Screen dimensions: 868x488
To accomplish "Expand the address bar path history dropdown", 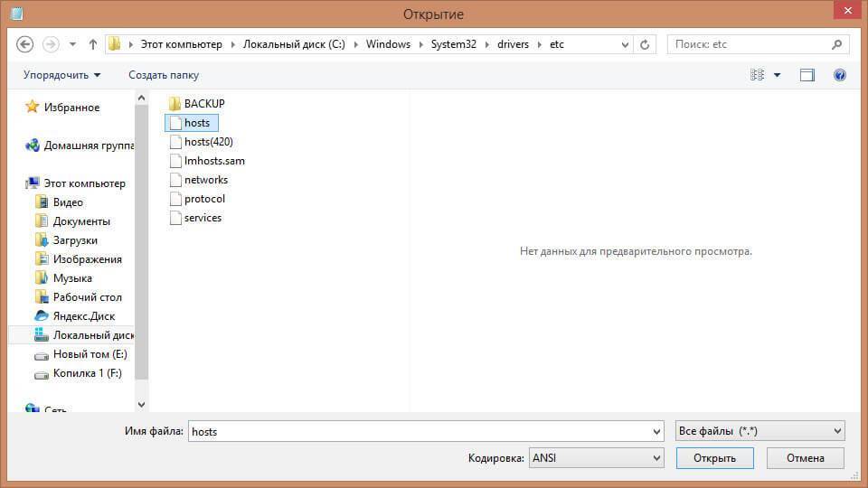I will tap(624, 44).
